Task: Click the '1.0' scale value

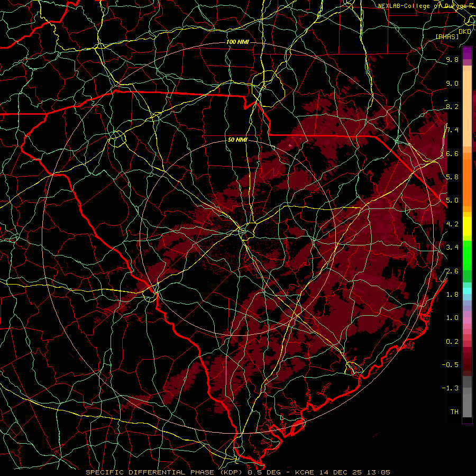Action: 452,317
